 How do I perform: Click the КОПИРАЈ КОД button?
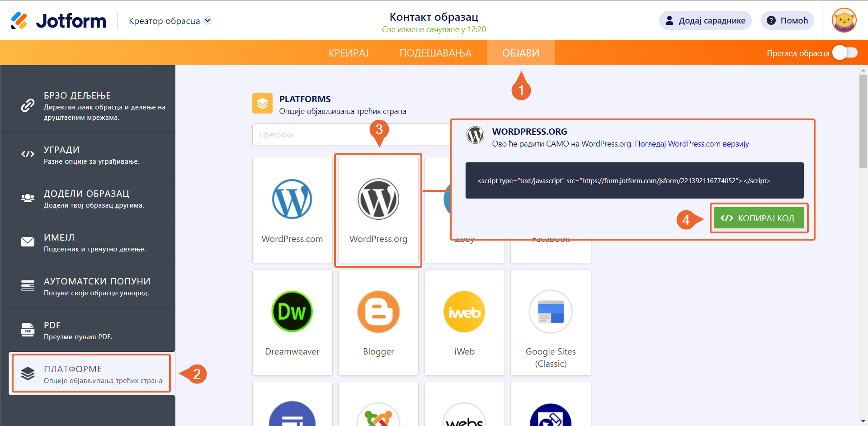pyautogui.click(x=759, y=218)
